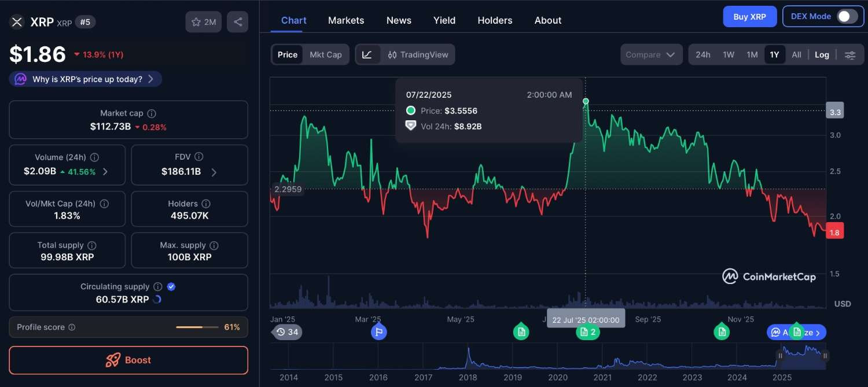Click the share icon next to watchlist

pyautogui.click(x=238, y=22)
